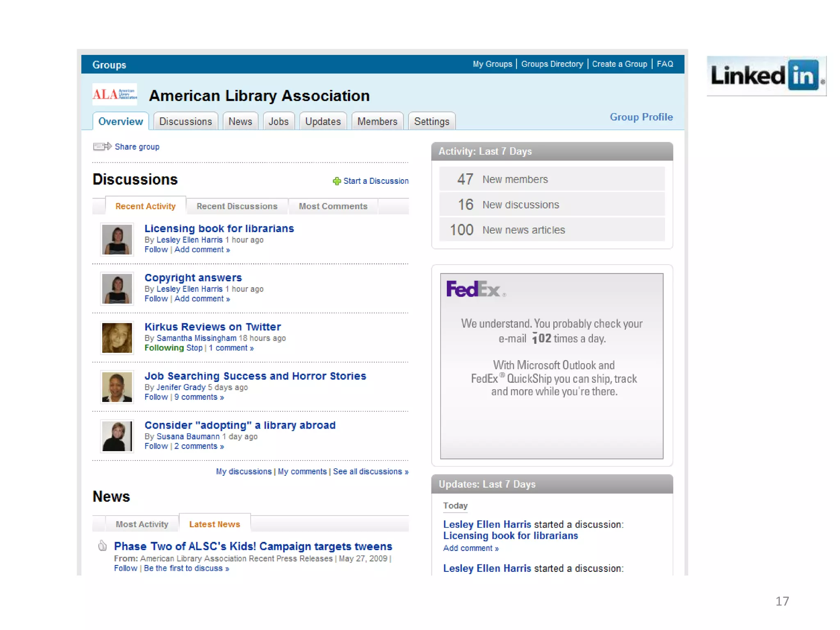Click the Groups header title
840x630 pixels.
(109, 65)
